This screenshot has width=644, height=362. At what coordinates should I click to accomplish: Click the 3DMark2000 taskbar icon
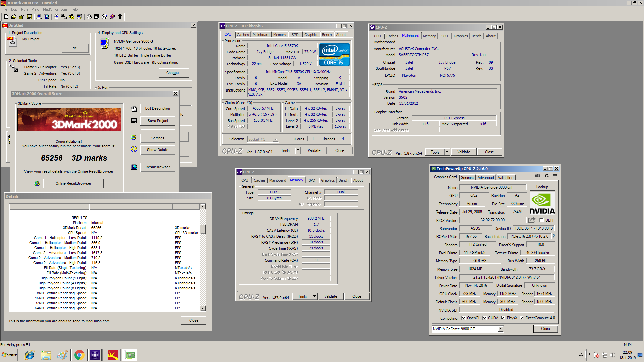point(113,355)
